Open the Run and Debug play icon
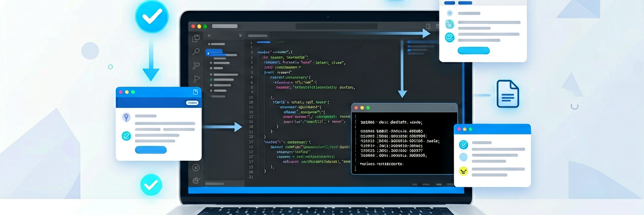644x215 pixels. (196, 79)
